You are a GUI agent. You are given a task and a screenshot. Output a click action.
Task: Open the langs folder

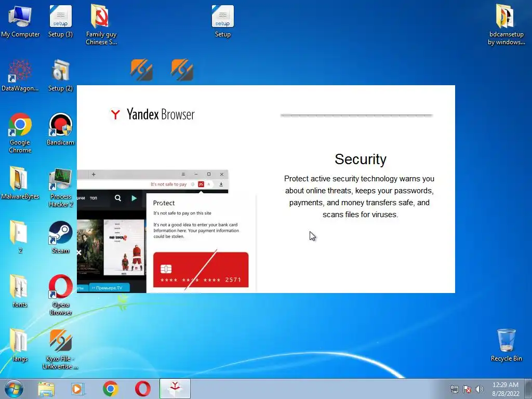20,345
